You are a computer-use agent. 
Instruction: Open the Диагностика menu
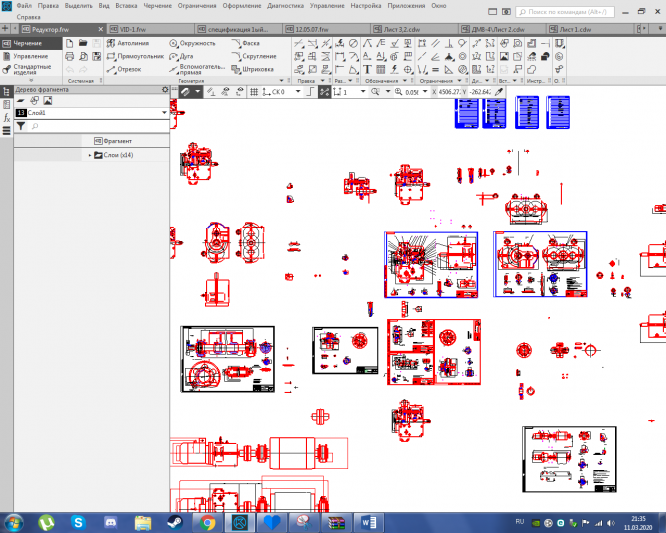(285, 6)
